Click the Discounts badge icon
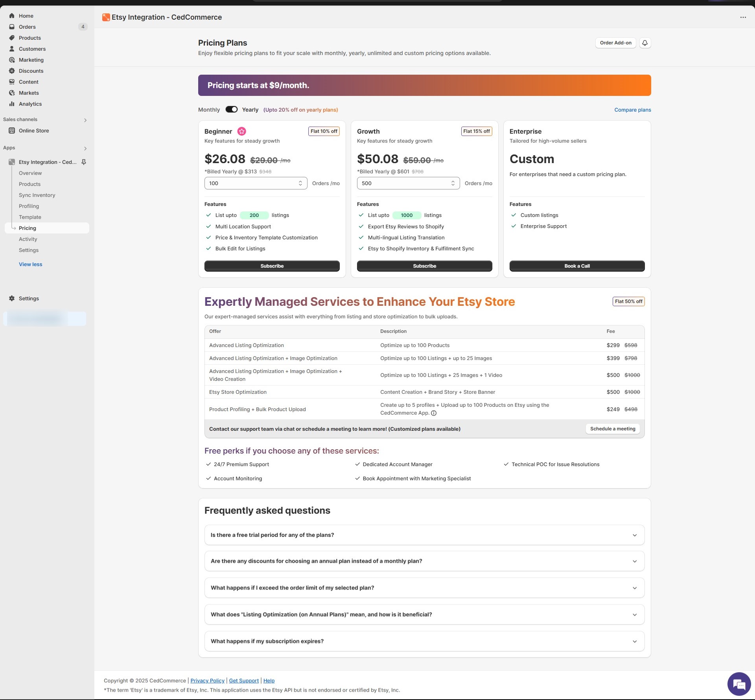Viewport: 755px width, 700px height. 12,71
